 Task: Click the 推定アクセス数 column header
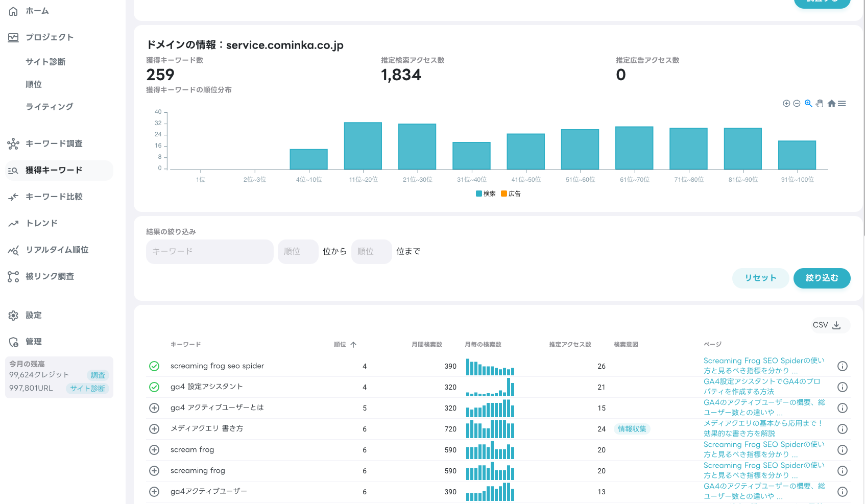click(570, 345)
